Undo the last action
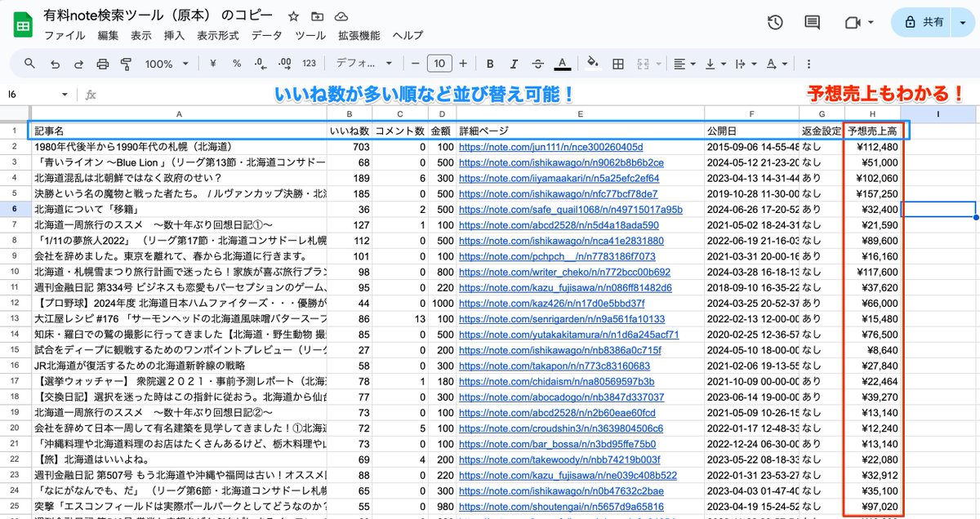 [55, 64]
